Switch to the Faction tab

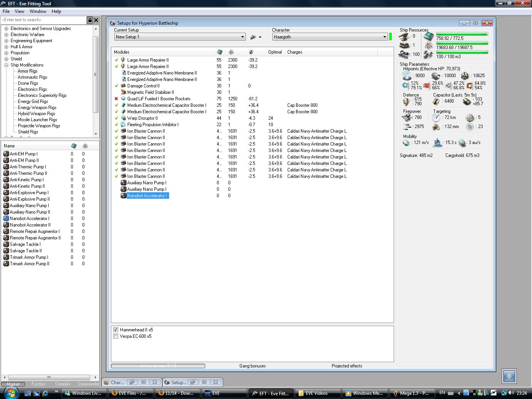[x=38, y=384]
